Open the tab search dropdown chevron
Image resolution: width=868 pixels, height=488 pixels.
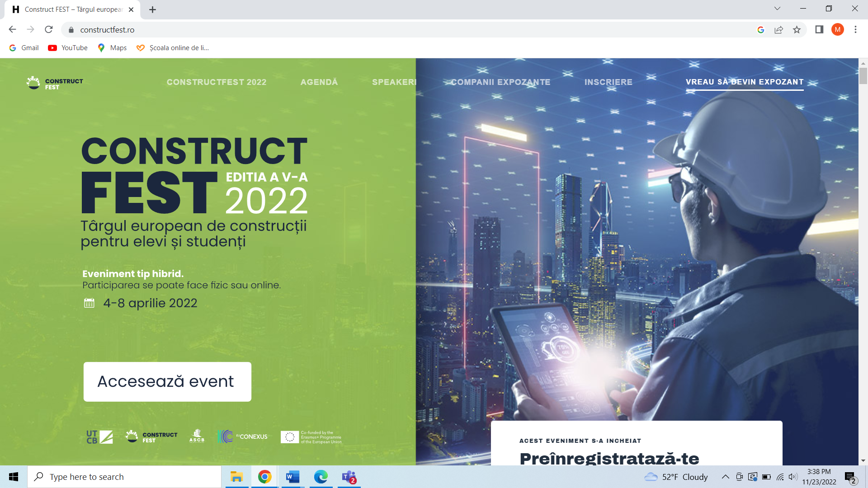(x=777, y=9)
